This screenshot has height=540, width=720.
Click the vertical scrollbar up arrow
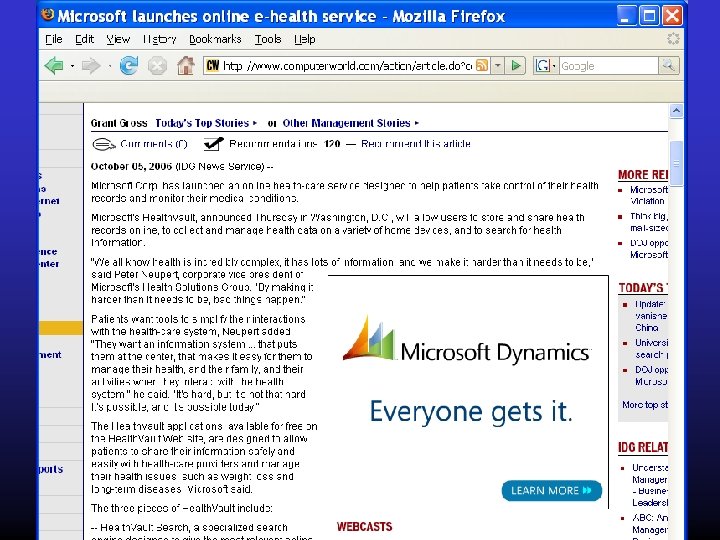676,111
